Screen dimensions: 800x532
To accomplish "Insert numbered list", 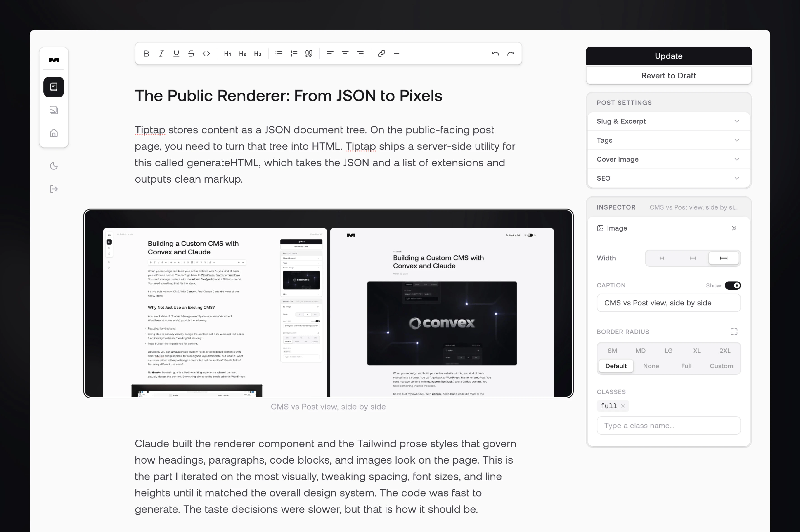I will coord(293,54).
